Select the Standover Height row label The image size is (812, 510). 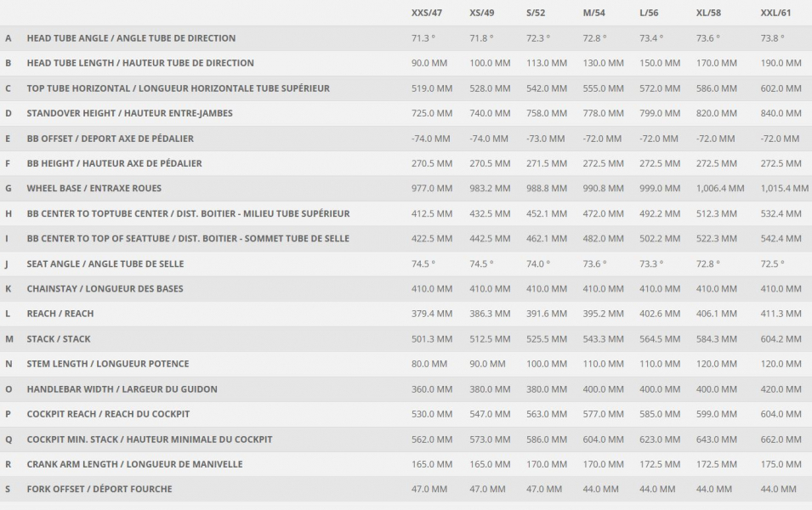[129, 113]
